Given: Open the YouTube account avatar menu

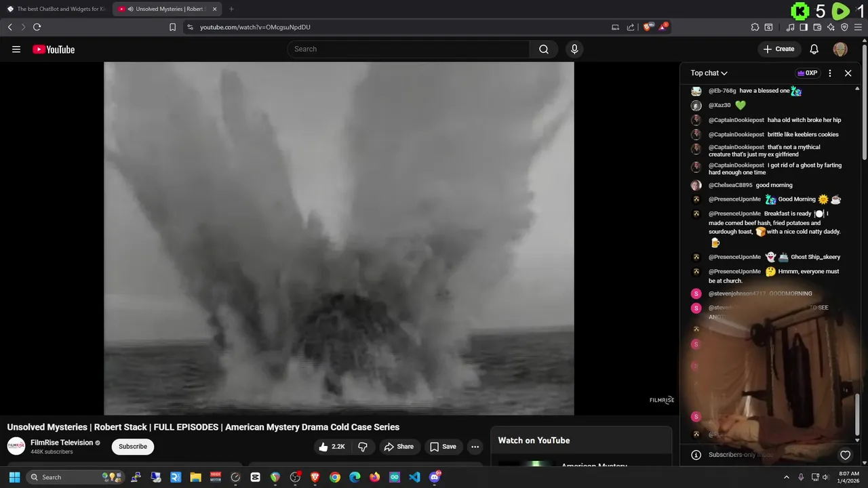Looking at the screenshot, I should point(840,49).
